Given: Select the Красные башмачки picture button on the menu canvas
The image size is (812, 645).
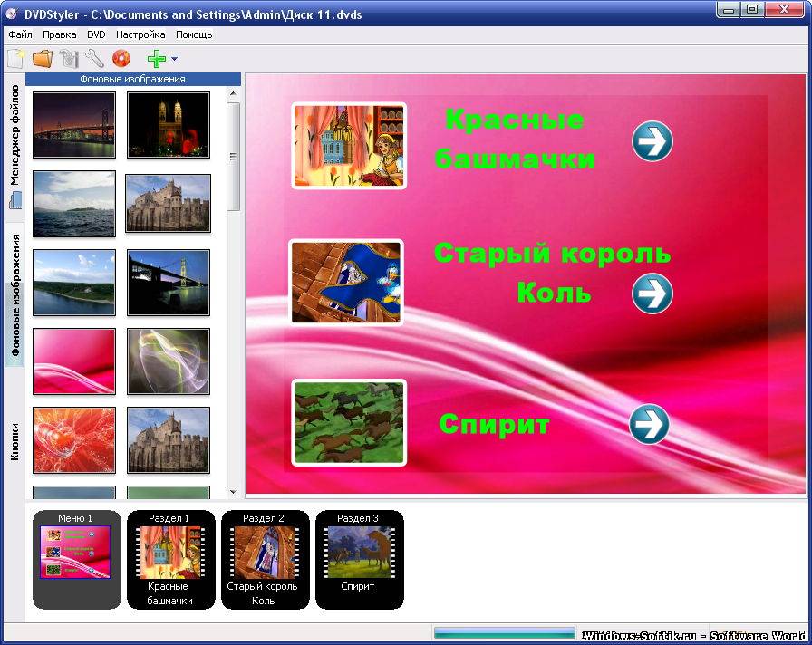Looking at the screenshot, I should tap(349, 146).
